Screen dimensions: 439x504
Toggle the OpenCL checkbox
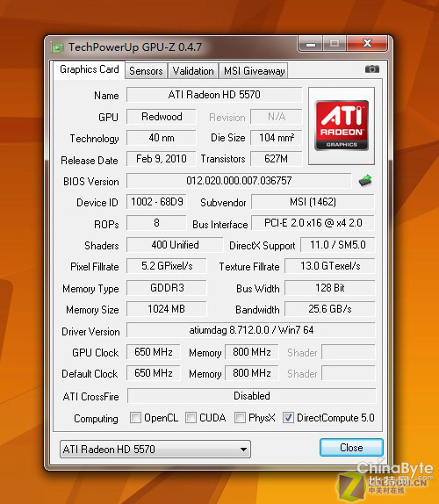(x=135, y=418)
